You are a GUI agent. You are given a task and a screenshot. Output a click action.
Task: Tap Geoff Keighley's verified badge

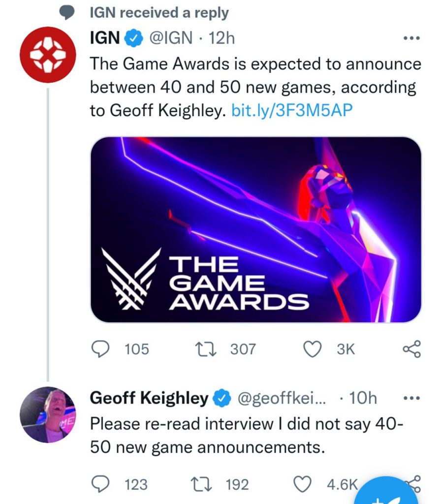pyautogui.click(x=222, y=398)
